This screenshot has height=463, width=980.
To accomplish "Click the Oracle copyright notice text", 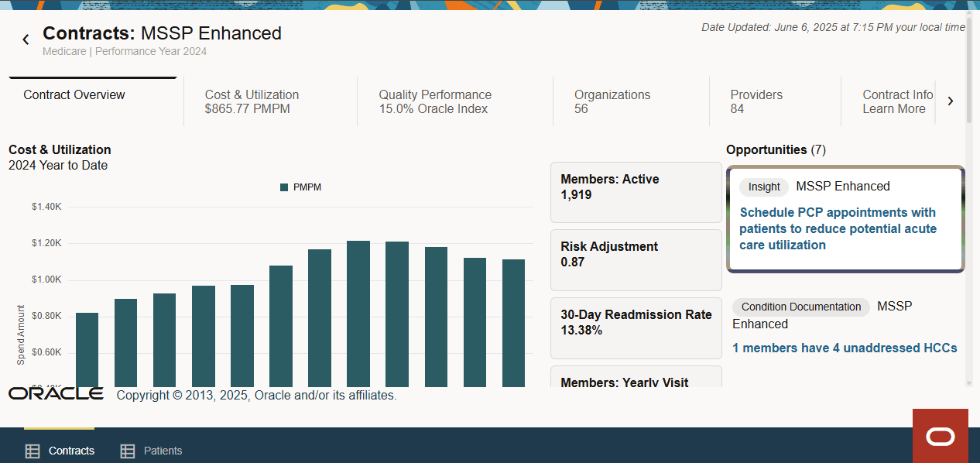I will point(256,396).
